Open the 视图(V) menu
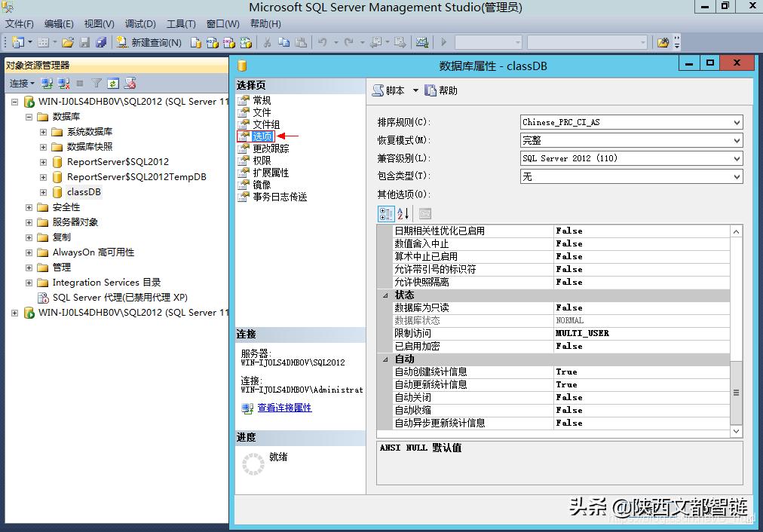This screenshot has width=763, height=532. click(100, 24)
